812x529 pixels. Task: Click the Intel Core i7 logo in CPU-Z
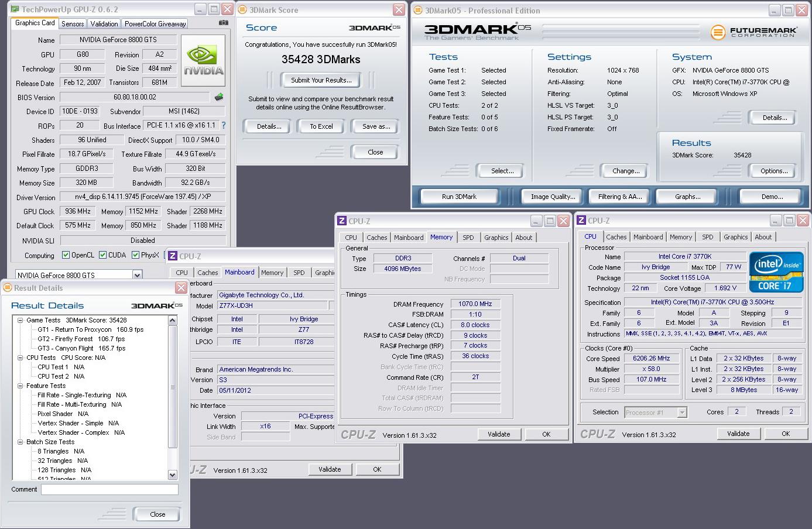[x=776, y=272]
